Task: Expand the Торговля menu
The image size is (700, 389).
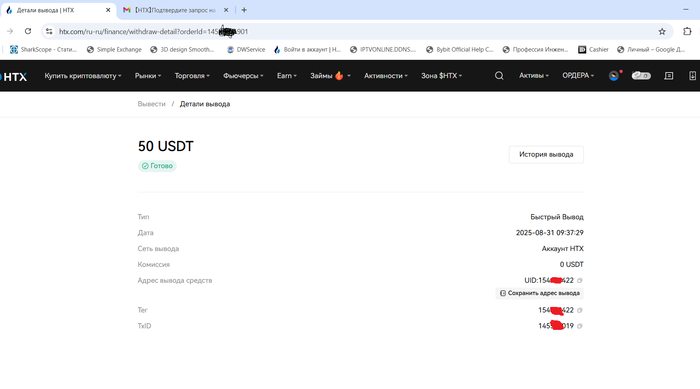Action: coord(192,76)
